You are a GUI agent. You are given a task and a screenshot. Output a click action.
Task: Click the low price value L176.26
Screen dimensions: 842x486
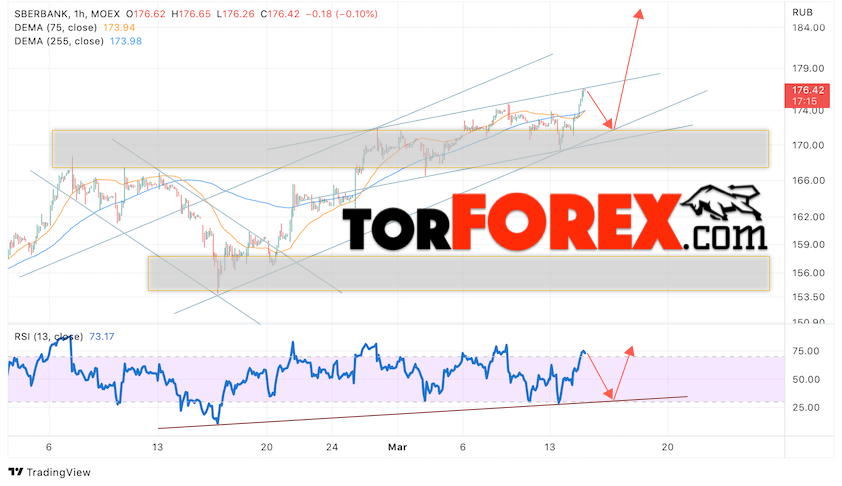[x=235, y=14]
